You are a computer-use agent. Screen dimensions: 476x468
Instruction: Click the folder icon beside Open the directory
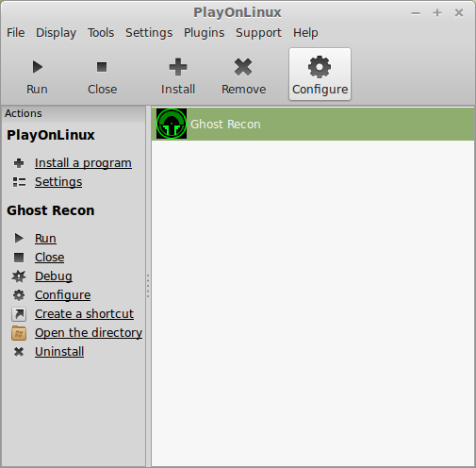(x=19, y=333)
